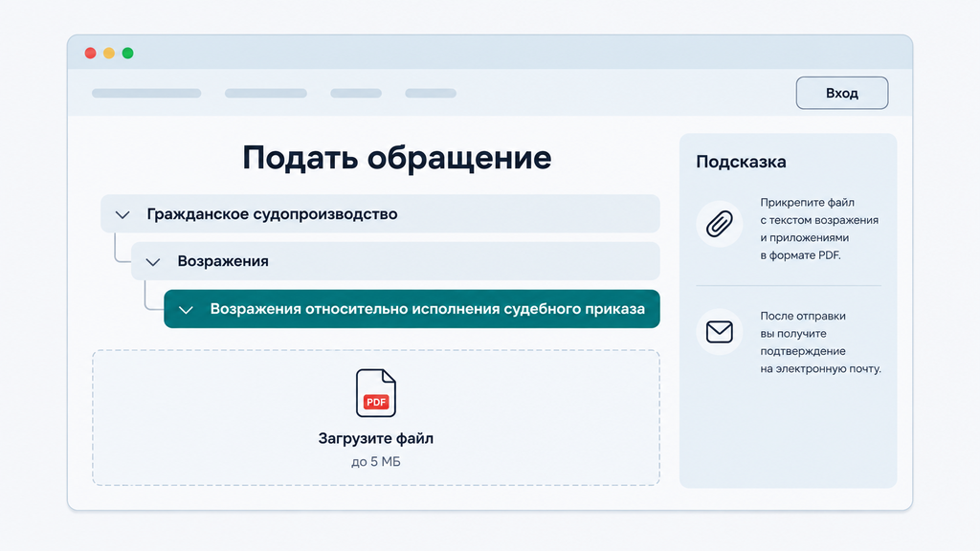Viewport: 980px width, 551px height.
Task: Click the до 5 МБ size limit text
Action: coord(375,462)
